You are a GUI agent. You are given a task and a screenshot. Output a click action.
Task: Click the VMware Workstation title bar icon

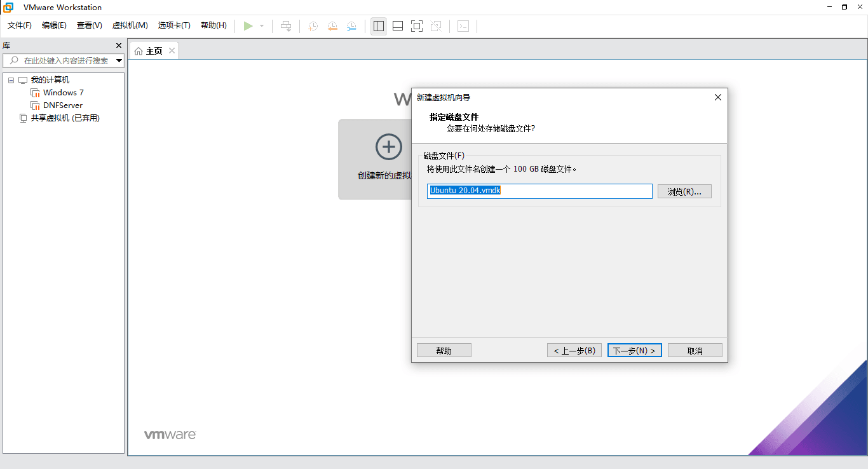pos(9,7)
